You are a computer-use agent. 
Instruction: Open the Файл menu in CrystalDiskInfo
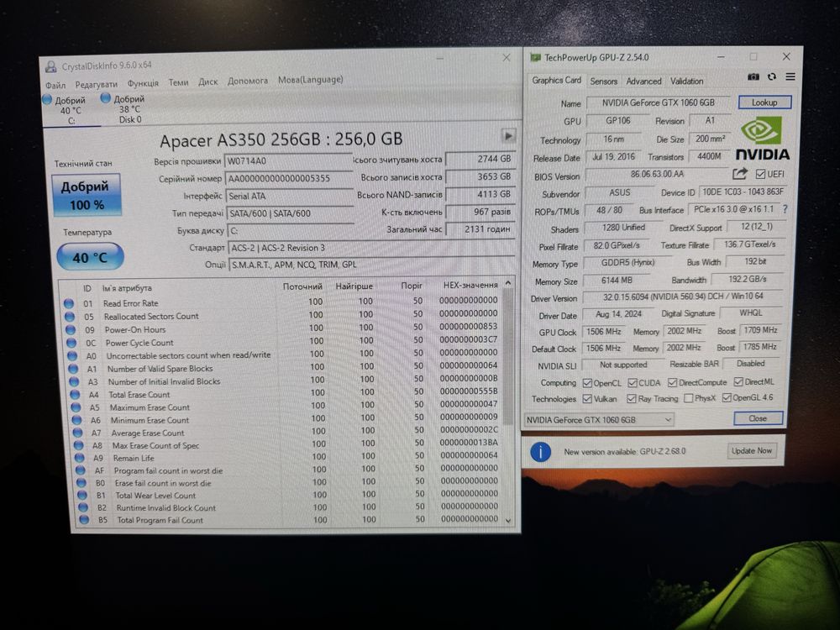[55, 85]
